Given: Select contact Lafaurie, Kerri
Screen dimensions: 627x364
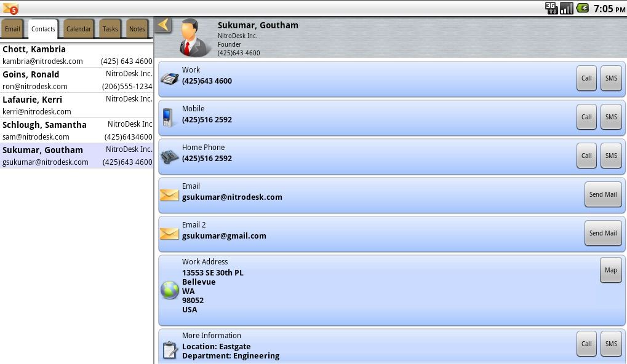Looking at the screenshot, I should [76, 105].
